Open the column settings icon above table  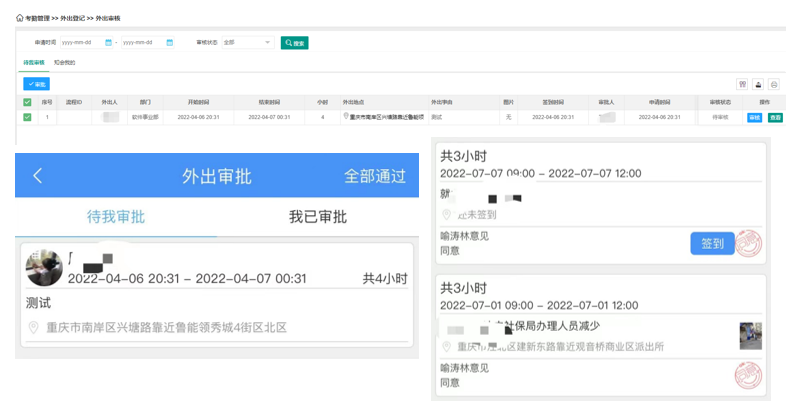pos(742,84)
